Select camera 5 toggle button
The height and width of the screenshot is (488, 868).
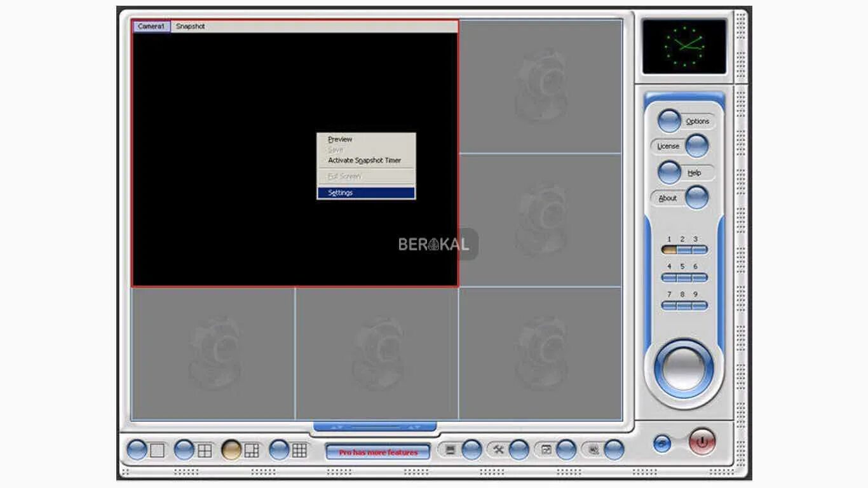click(x=684, y=278)
